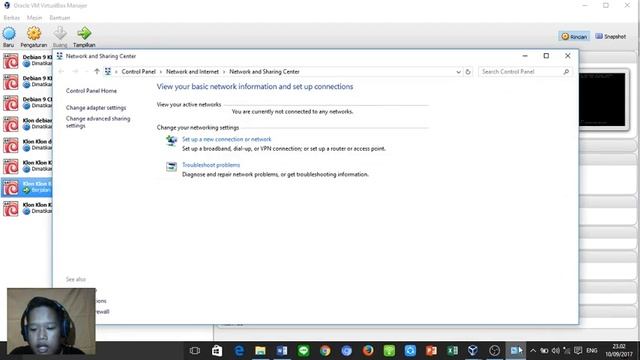Open Pengaturan settings gear in VirtualBox

(x=34, y=33)
